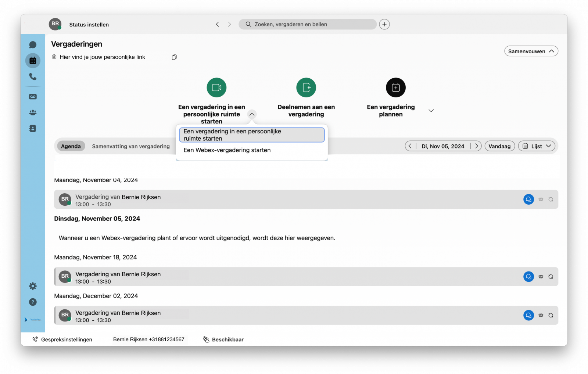Collapse section with Samenvouwen button
The width and height of the screenshot is (588, 374).
click(x=531, y=51)
